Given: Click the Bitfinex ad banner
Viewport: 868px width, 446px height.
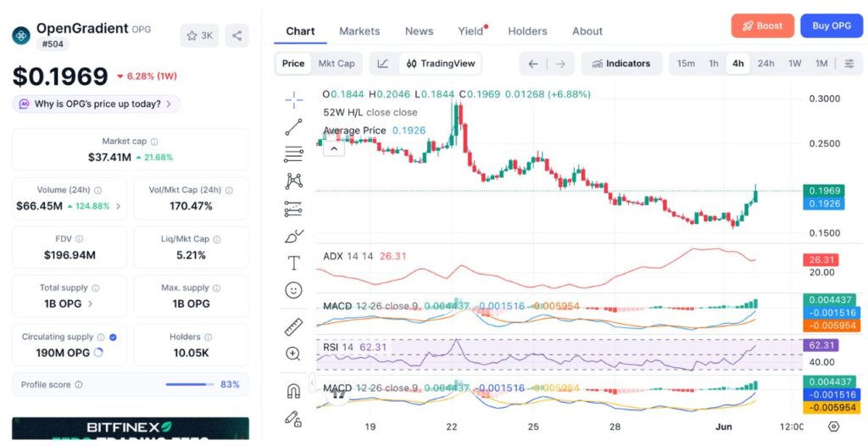Looking at the screenshot, I should point(131,429).
